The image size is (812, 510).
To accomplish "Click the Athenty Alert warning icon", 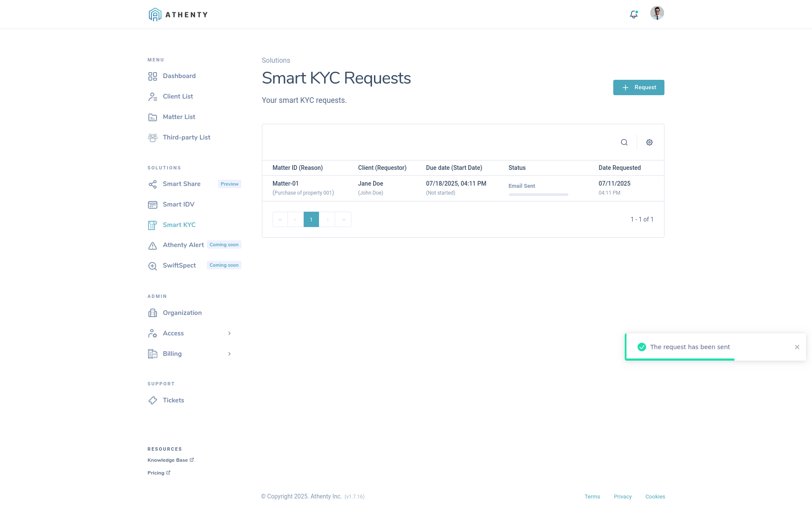I will [x=153, y=245].
